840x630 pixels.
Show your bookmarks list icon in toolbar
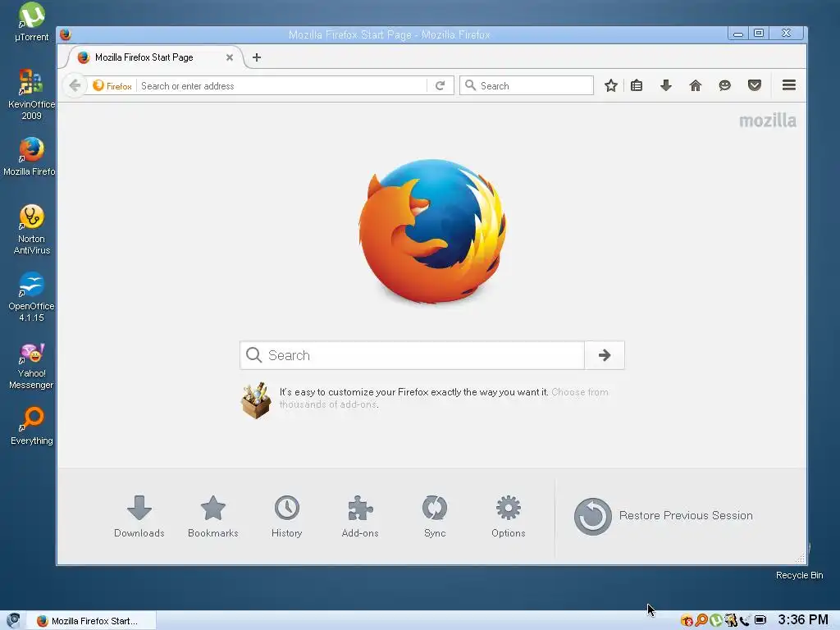pos(637,85)
